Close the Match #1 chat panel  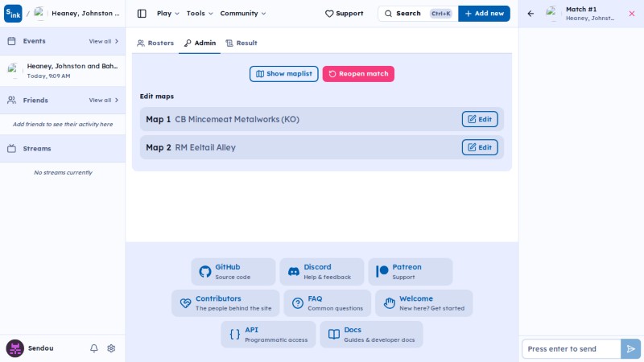[632, 14]
